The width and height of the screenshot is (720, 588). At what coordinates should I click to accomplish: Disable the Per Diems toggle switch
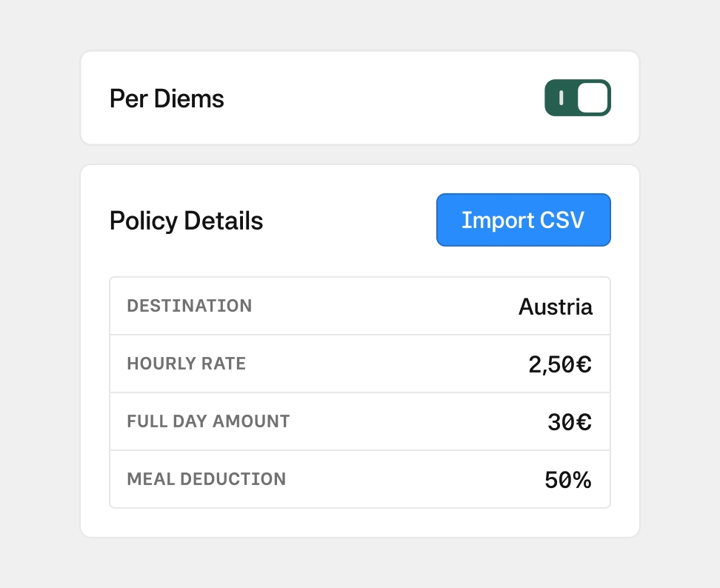coord(578,98)
